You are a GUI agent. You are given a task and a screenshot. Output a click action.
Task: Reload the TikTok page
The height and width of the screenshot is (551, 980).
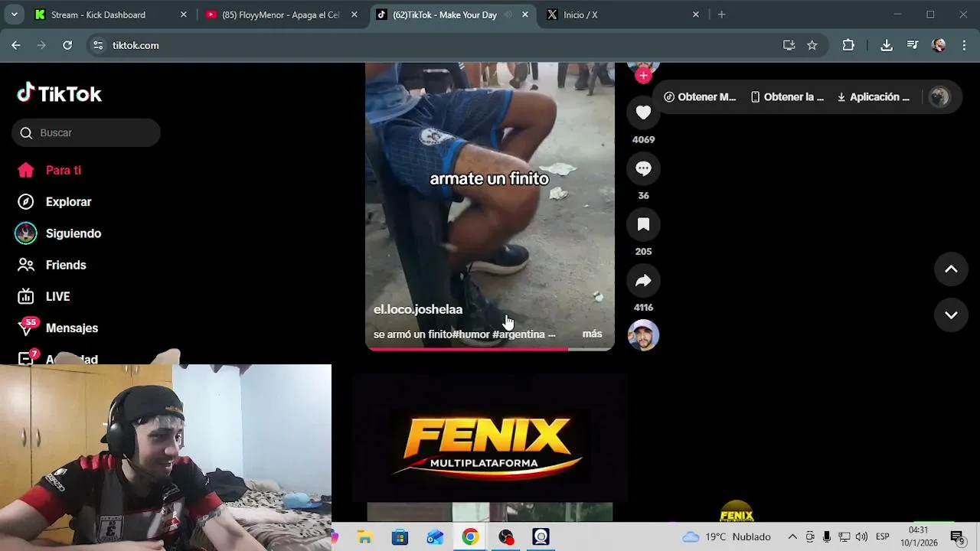coord(67,45)
